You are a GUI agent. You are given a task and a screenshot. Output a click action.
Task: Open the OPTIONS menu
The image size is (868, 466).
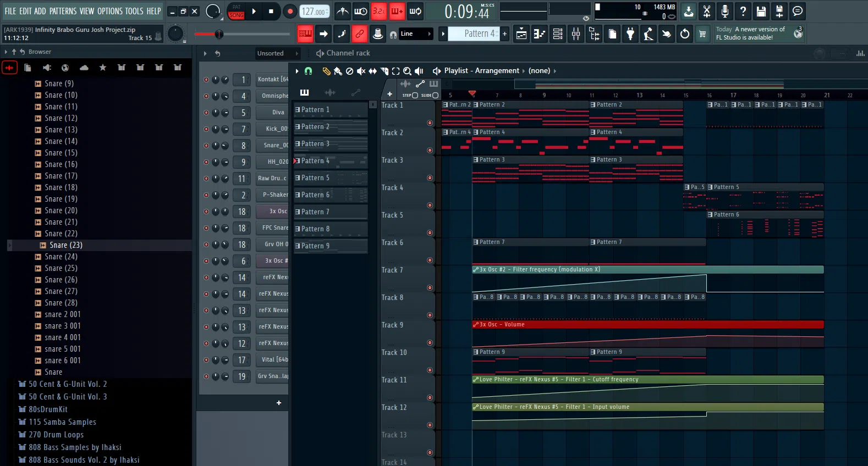click(110, 11)
